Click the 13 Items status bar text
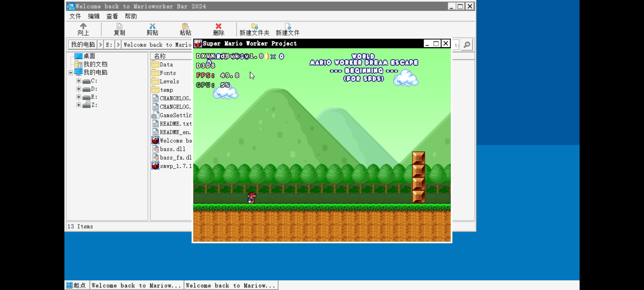The height and width of the screenshot is (290, 644). click(80, 226)
